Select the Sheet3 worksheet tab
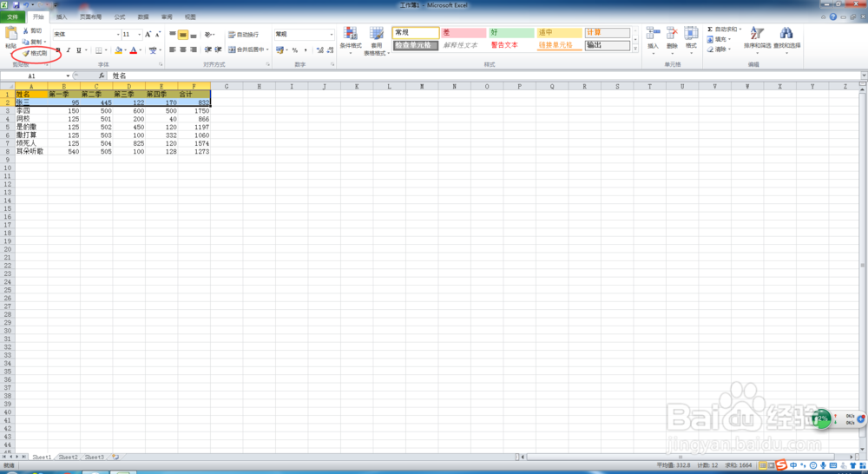Screen dimensions: 868x474 pos(94,458)
